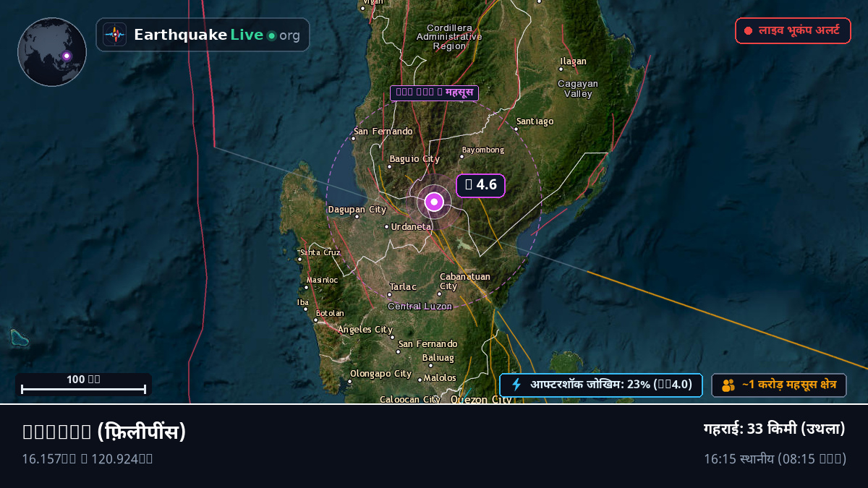Click the lightning bolt aftershock icon
The image size is (868, 488).
coord(516,385)
